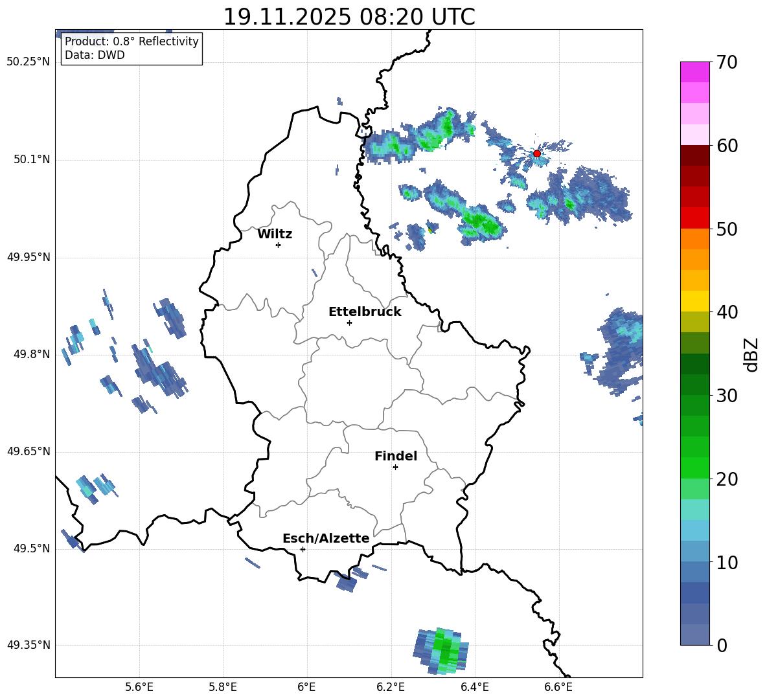This screenshot has height=700, width=767.
Task: Click the colorbar tick label 20
Action: [726, 479]
